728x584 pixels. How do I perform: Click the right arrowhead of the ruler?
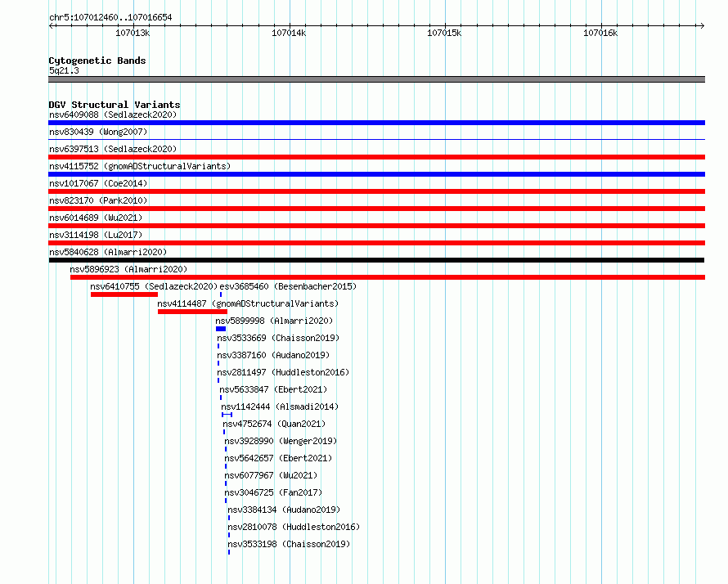[702, 25]
